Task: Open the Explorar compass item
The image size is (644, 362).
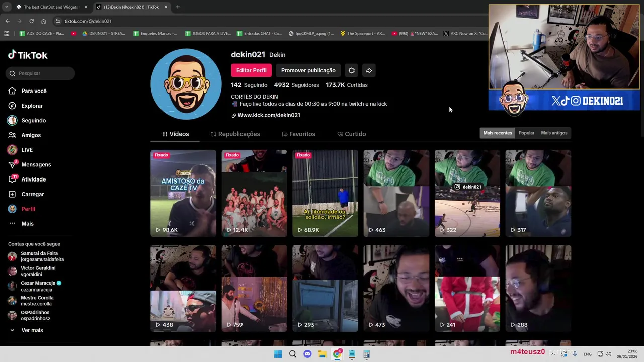Action: (26, 106)
